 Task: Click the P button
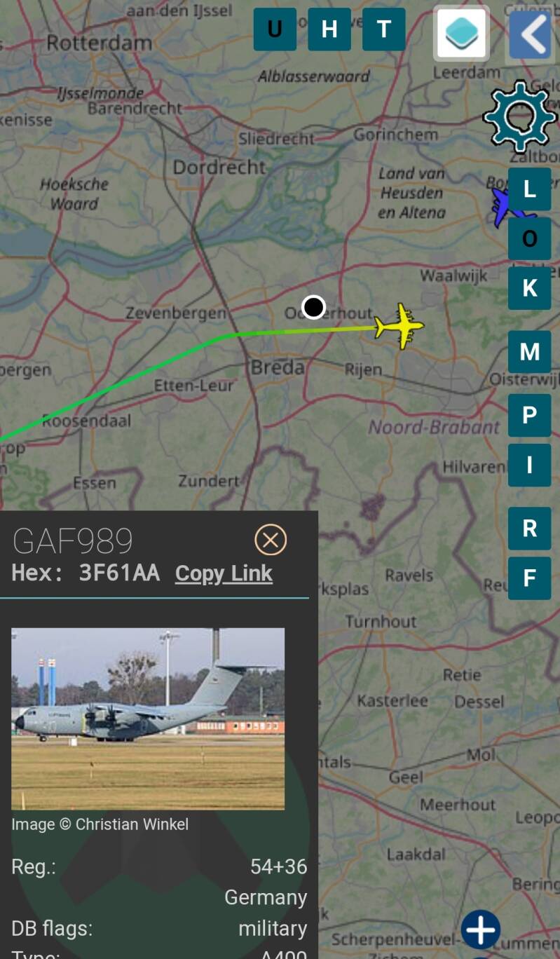(x=530, y=416)
